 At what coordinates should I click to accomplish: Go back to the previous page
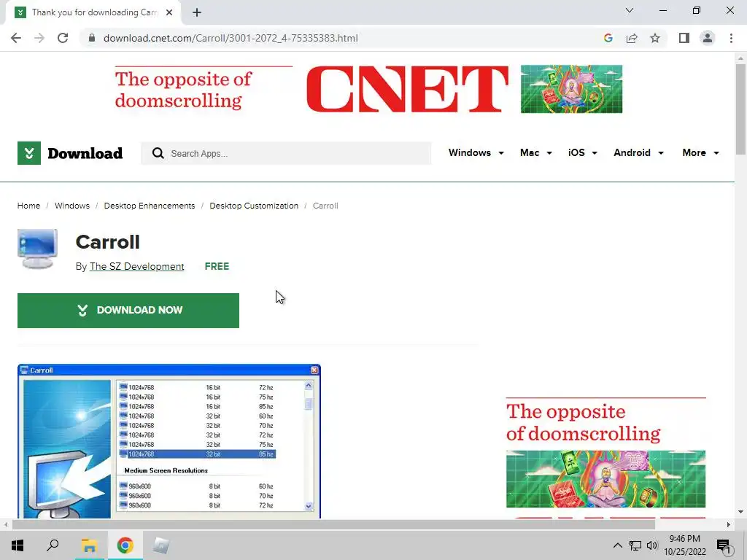pos(16,38)
